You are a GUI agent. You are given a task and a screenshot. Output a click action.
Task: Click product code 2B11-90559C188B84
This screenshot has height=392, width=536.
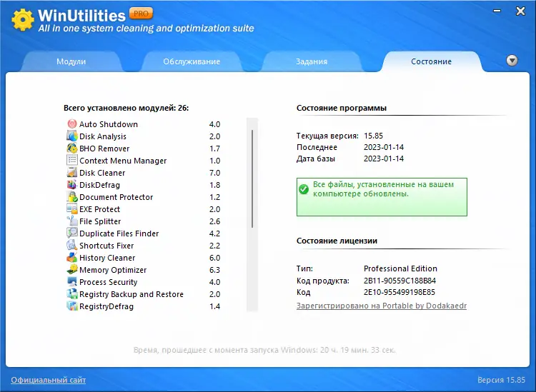(399, 281)
